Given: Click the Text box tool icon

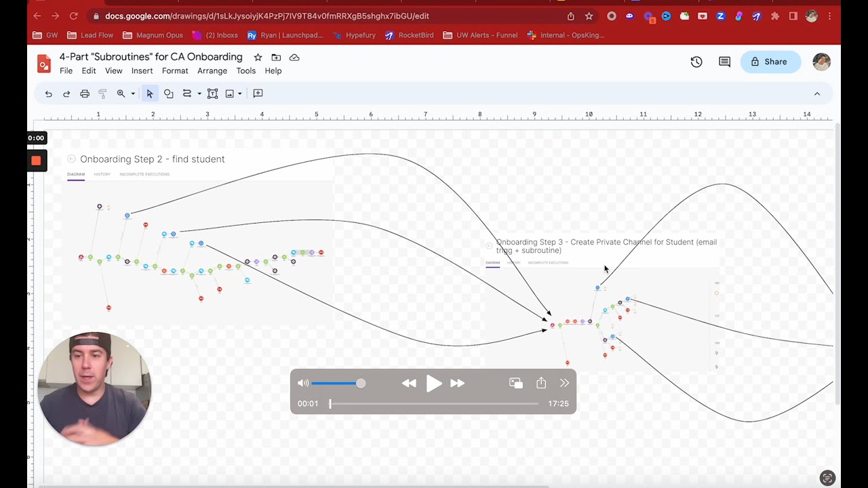Looking at the screenshot, I should (212, 94).
